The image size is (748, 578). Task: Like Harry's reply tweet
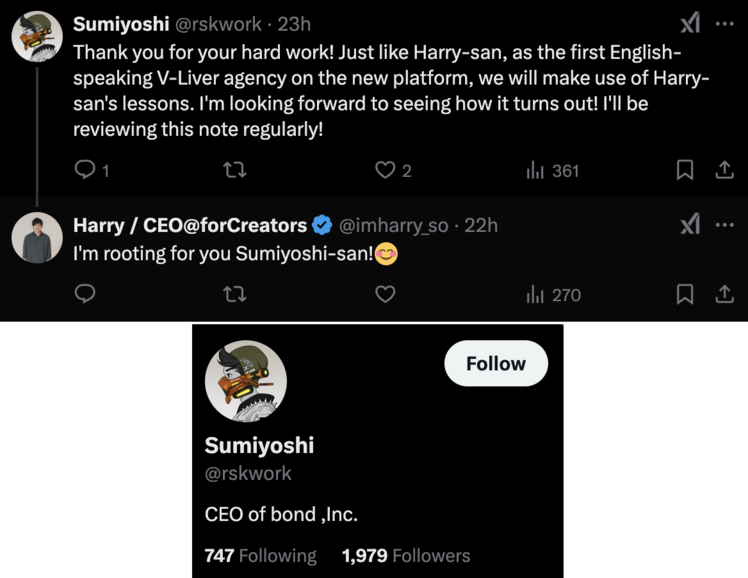click(x=385, y=294)
